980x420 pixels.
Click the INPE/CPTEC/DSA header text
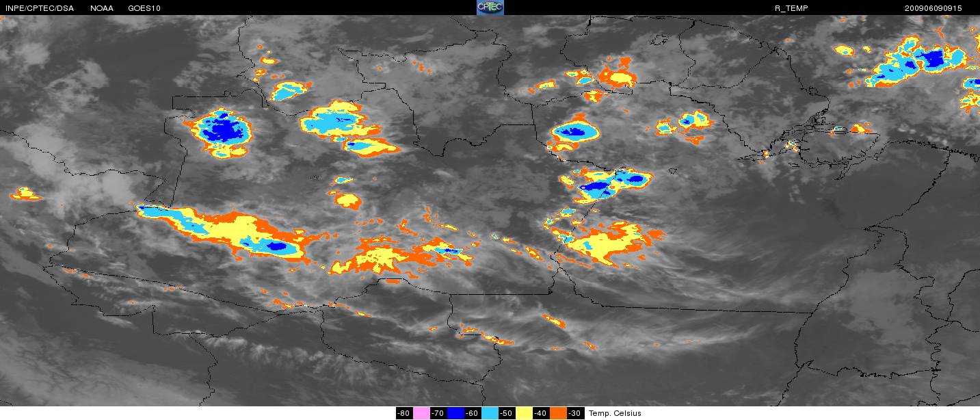click(39, 8)
